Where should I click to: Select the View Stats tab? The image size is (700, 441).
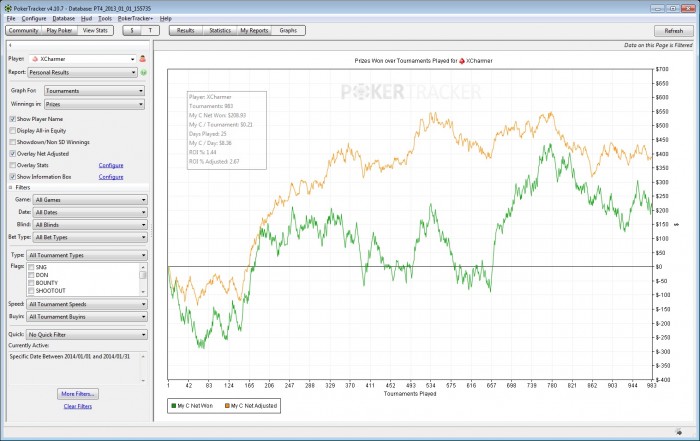(96, 30)
